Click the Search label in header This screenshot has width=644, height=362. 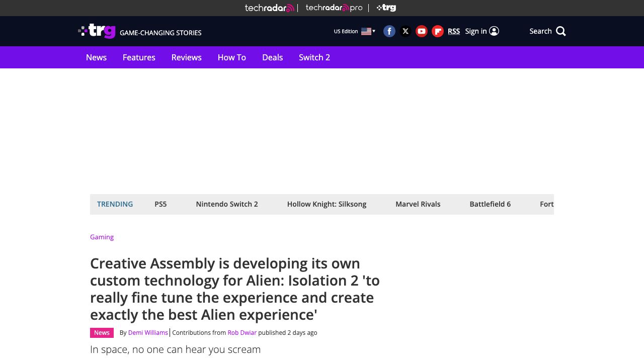pyautogui.click(x=540, y=31)
